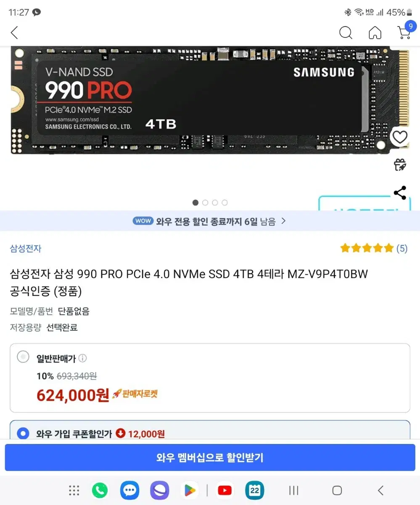Open the Play Store dock icon
The width and height of the screenshot is (420, 505).
coord(190,490)
